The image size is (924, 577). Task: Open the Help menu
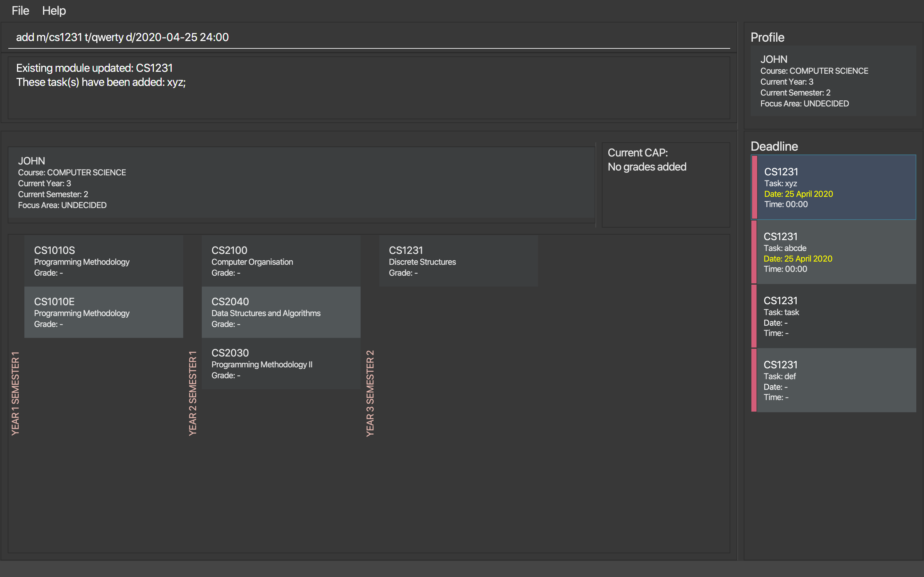click(x=54, y=11)
